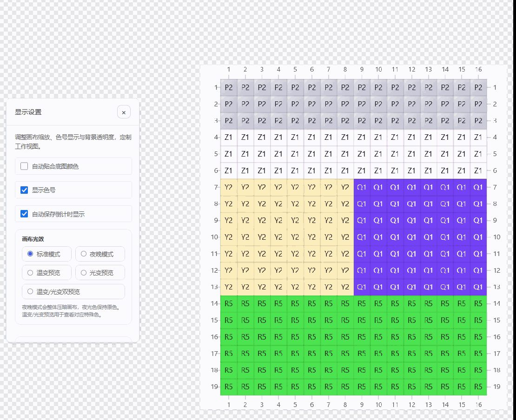Close the 显示设置 panel

[x=124, y=112]
